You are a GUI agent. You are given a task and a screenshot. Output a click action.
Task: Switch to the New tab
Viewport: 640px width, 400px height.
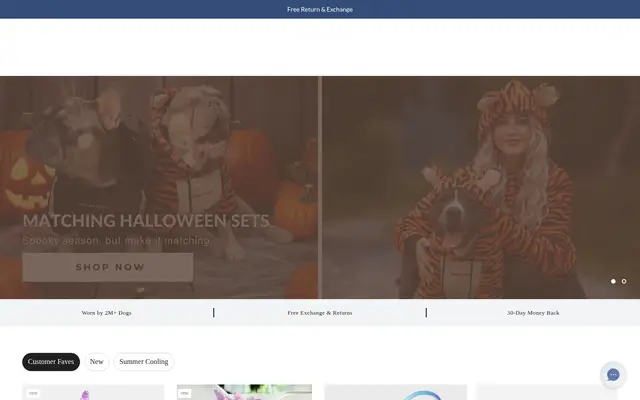[x=97, y=362]
